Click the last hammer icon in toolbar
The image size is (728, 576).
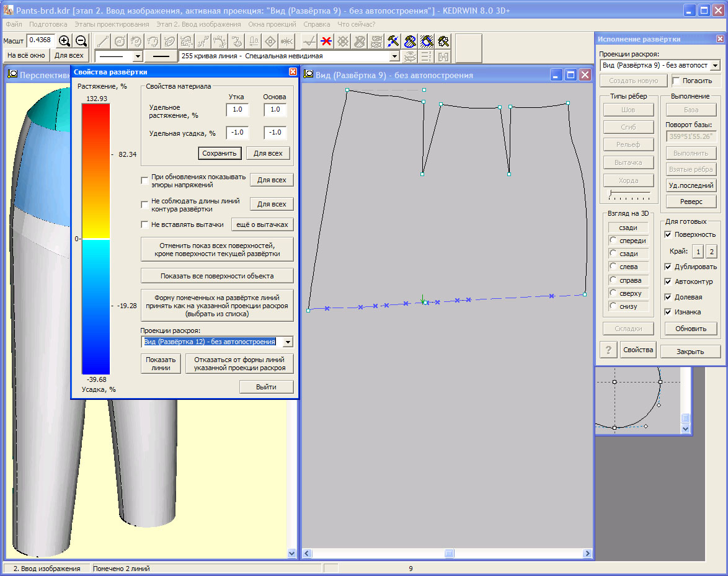coord(443,42)
